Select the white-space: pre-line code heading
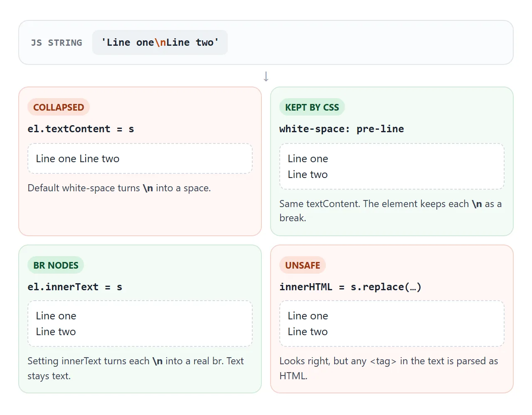 point(342,129)
